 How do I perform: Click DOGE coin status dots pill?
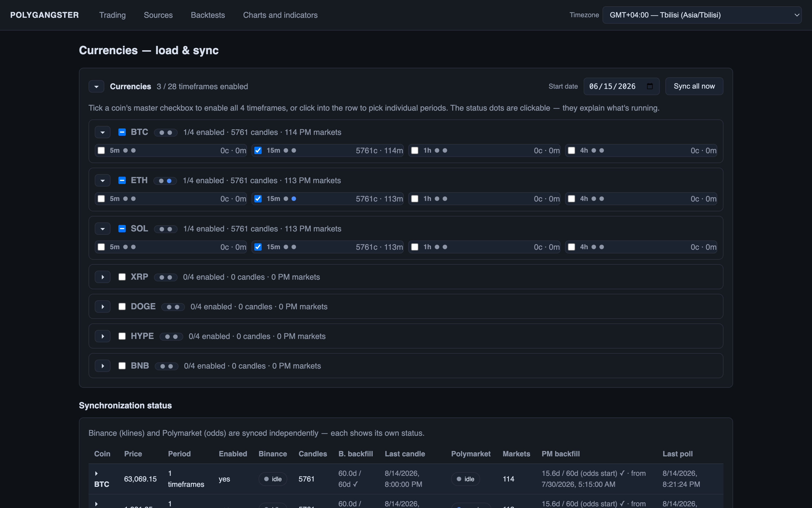click(x=173, y=307)
